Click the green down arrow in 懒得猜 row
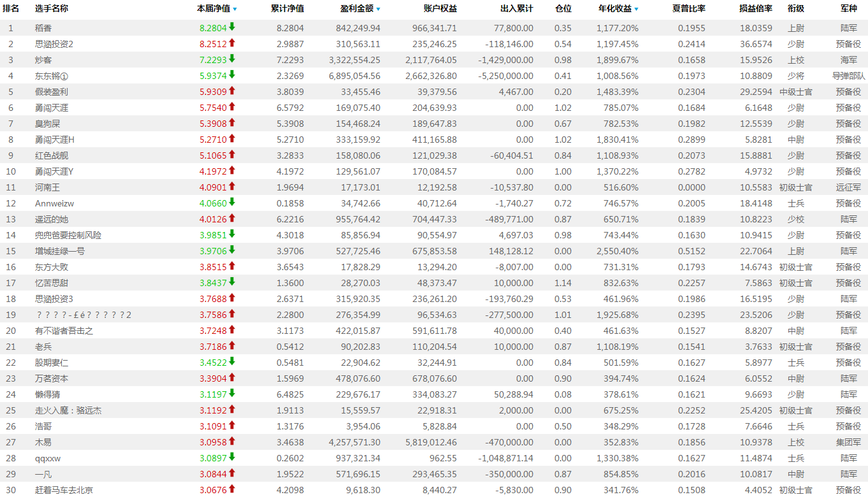Image resolution: width=868 pixels, height=497 pixels. coord(232,393)
